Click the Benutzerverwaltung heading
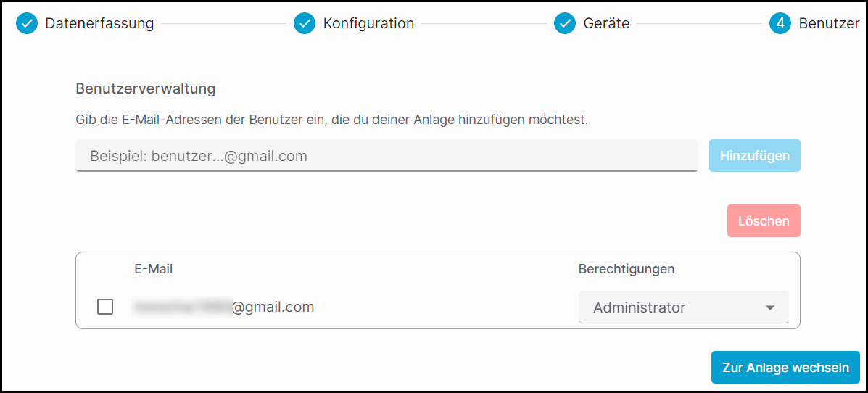The height and width of the screenshot is (393, 868). pos(146,88)
